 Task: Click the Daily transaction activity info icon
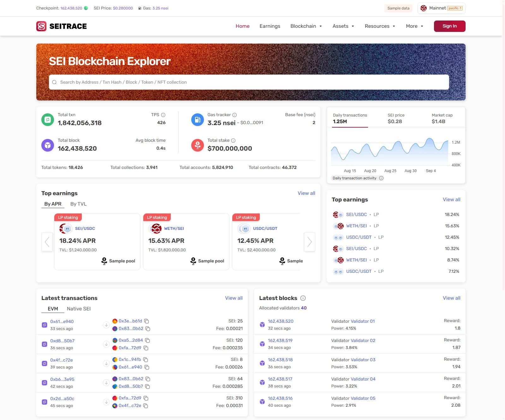(x=381, y=178)
